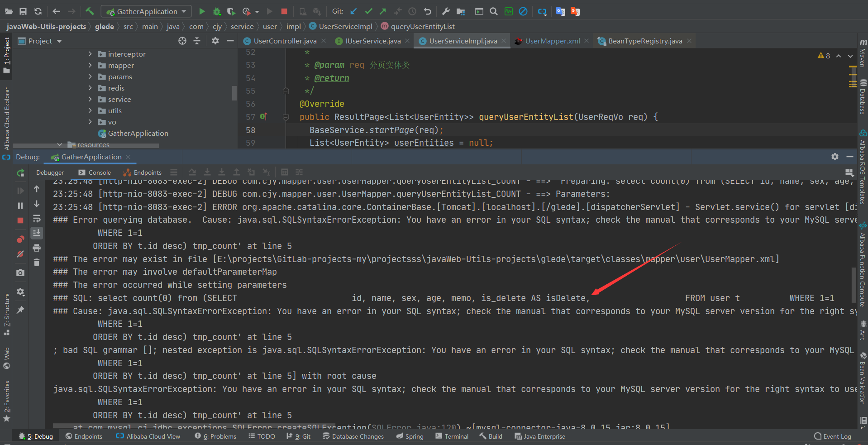
Task: Take a thread dump with the camera icon
Action: pyautogui.click(x=20, y=273)
